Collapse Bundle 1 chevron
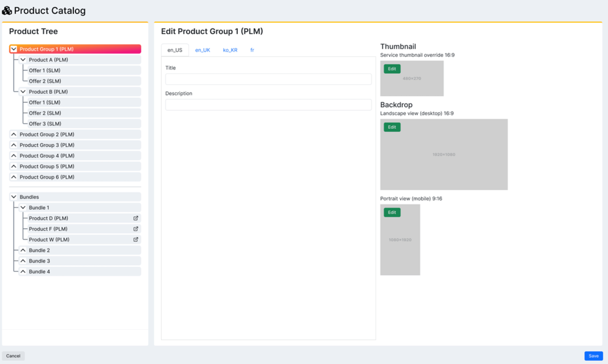 pos(23,208)
